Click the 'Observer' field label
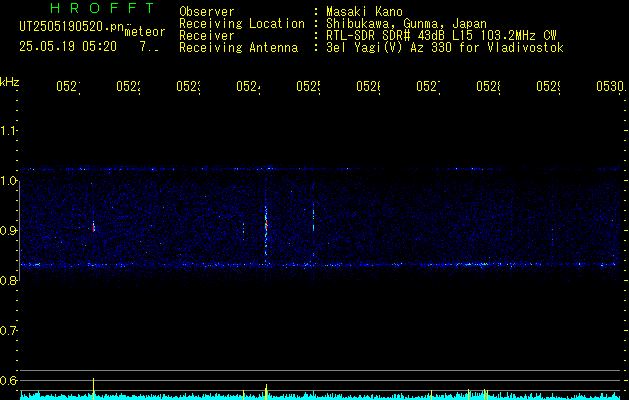 [207, 12]
